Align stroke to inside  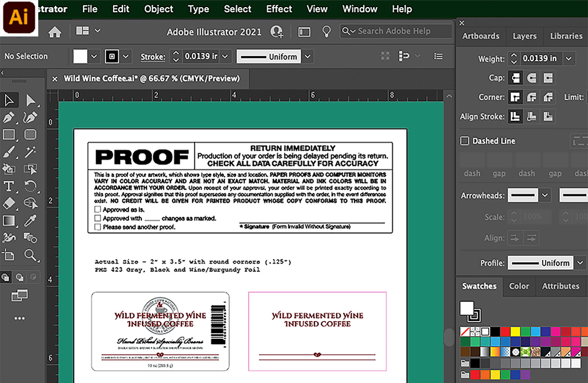(x=532, y=117)
